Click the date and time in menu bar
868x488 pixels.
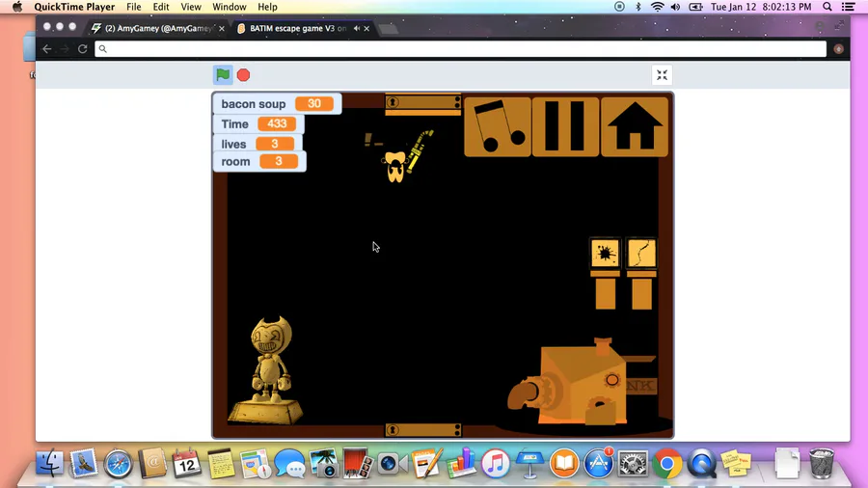click(x=761, y=7)
